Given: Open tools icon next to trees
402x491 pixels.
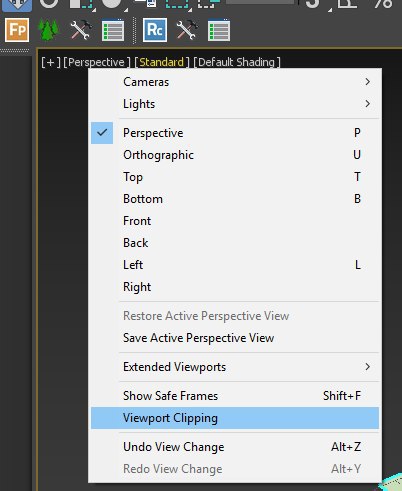Looking at the screenshot, I should (x=81, y=30).
